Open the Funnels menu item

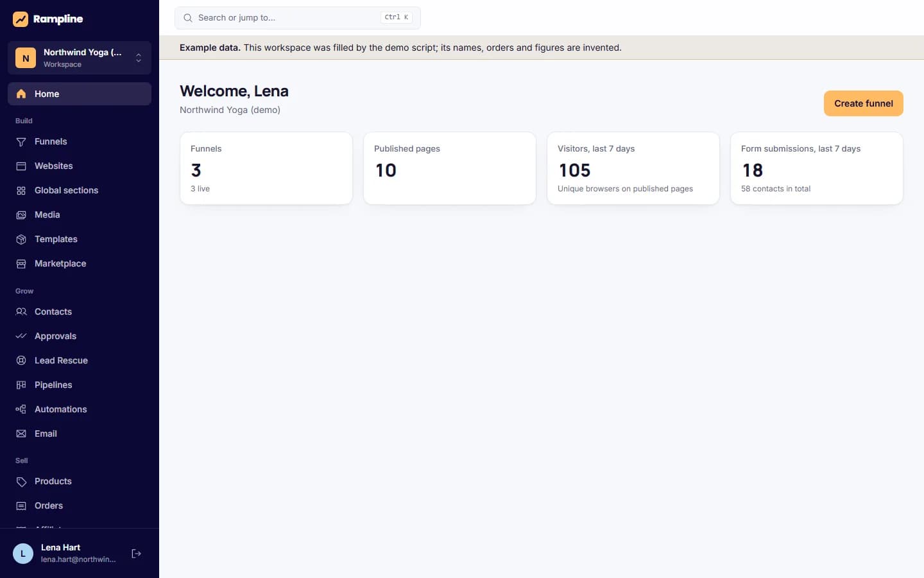tap(80, 141)
